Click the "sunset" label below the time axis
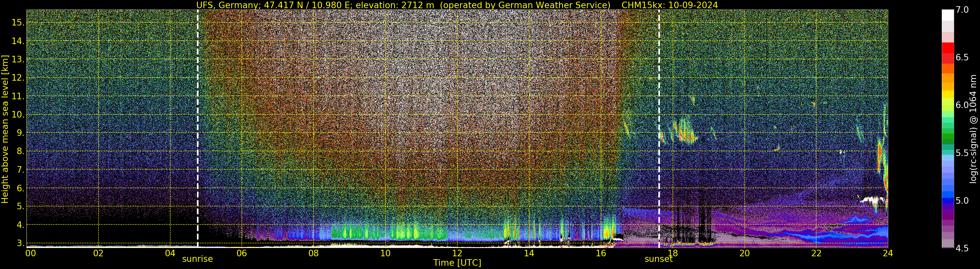Image resolution: width=980 pixels, height=269 pixels. click(659, 259)
